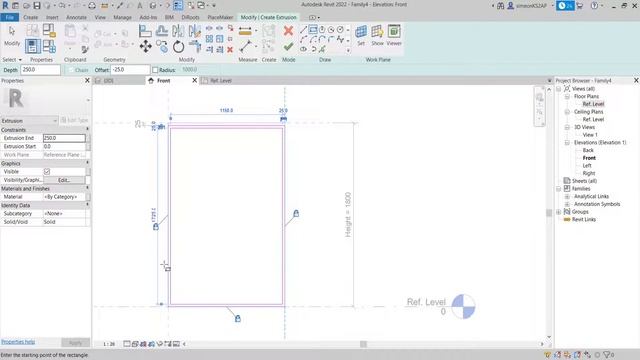
Task: Open View 1 under 3D Views
Action: pyautogui.click(x=590, y=135)
